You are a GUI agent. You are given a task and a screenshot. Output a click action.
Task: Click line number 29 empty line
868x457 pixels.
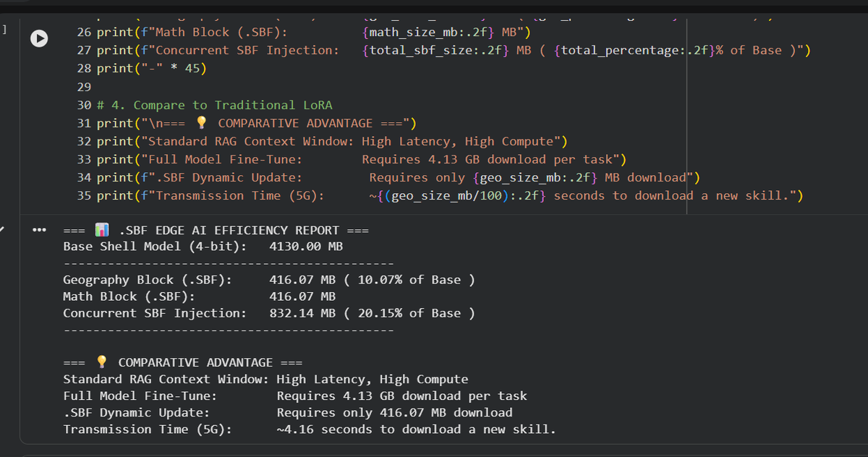pyautogui.click(x=85, y=87)
